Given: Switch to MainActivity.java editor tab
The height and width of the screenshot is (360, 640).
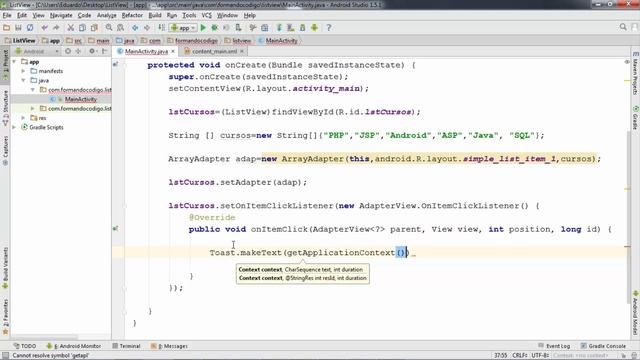Looking at the screenshot, I should pyautogui.click(x=146, y=51).
